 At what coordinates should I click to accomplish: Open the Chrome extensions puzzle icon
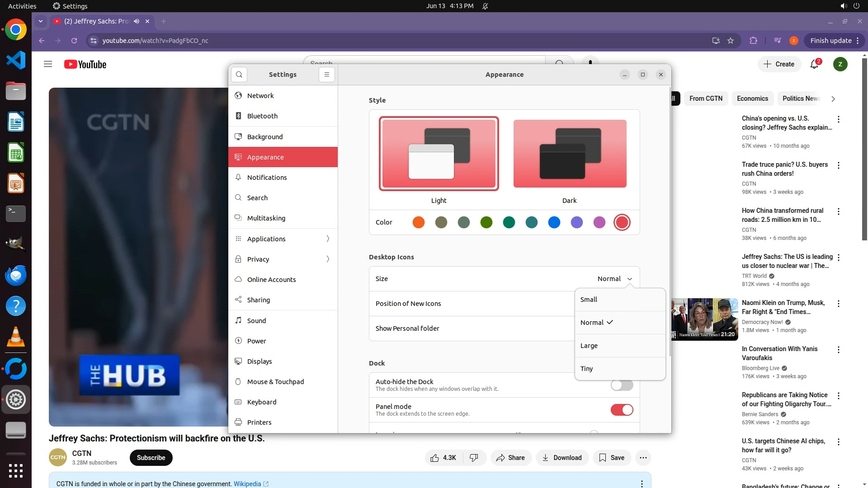click(x=753, y=41)
